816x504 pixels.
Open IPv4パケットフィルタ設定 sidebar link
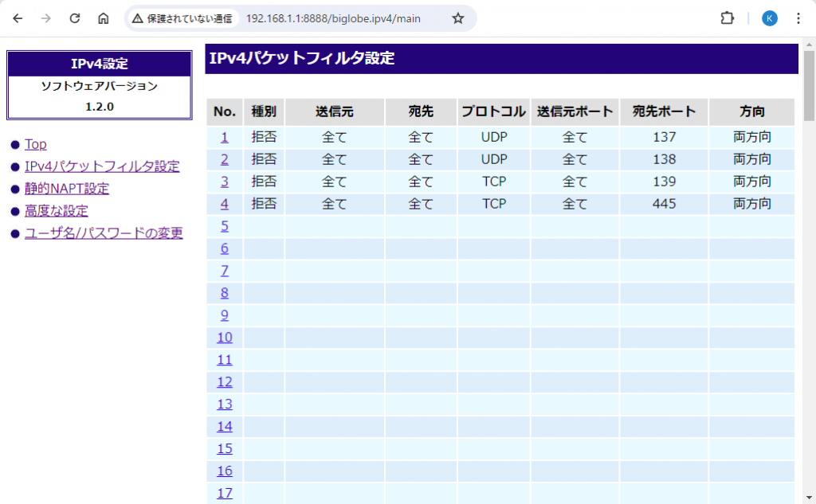(x=102, y=166)
